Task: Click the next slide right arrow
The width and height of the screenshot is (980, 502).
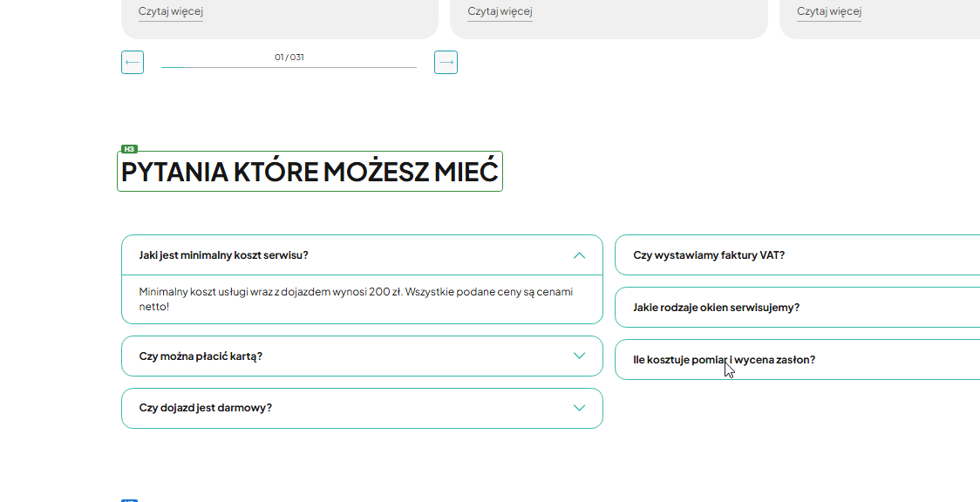Action: pyautogui.click(x=446, y=62)
